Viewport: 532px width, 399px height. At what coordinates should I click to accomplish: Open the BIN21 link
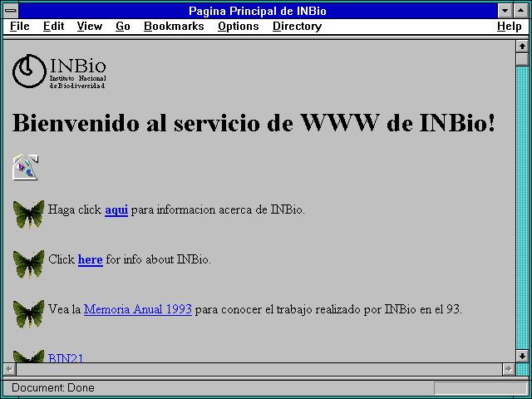[66, 357]
